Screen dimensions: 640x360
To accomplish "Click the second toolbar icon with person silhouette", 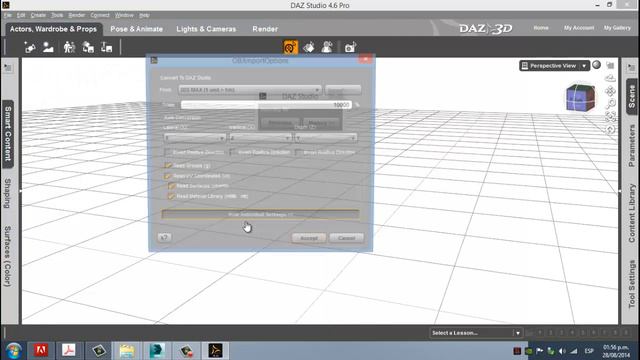I will (x=48, y=48).
